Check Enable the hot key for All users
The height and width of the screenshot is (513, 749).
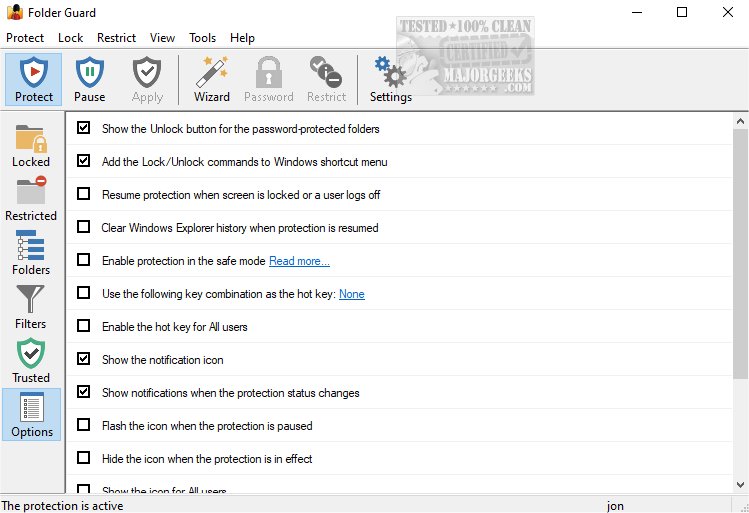(84, 326)
